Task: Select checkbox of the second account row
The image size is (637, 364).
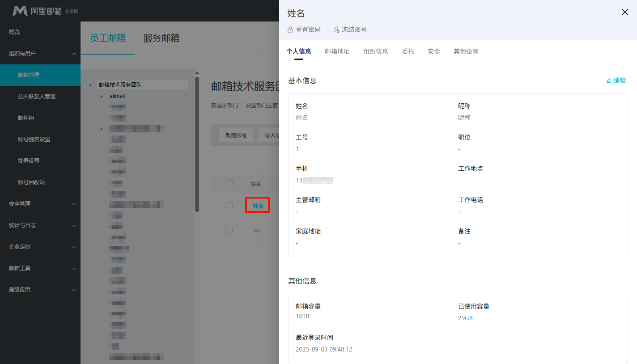Action: pos(229,230)
